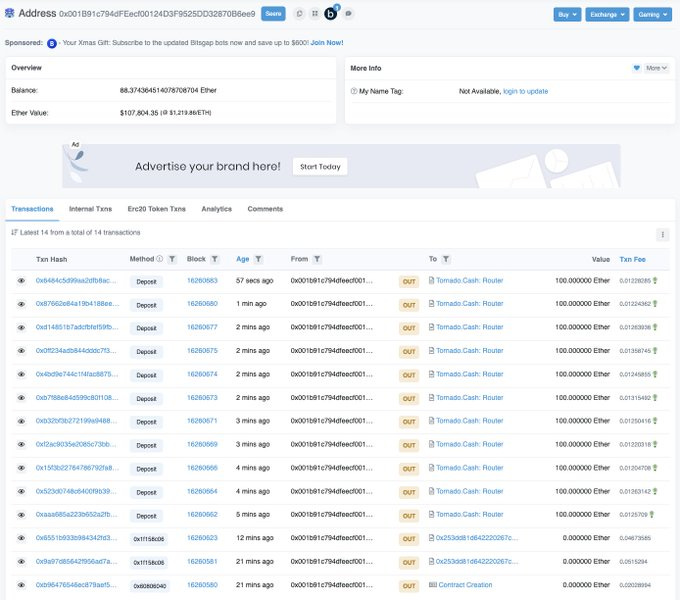Open the table options vertical dots menu

(x=662, y=235)
